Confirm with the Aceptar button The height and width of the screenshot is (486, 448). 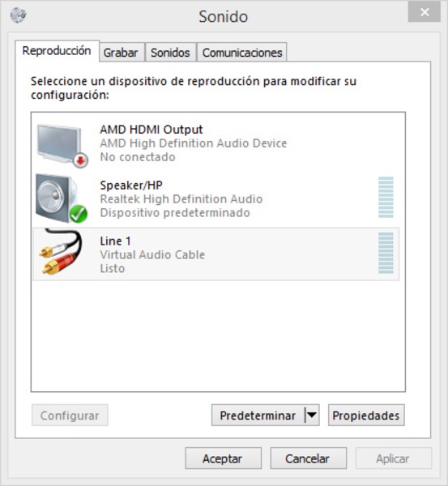(223, 458)
